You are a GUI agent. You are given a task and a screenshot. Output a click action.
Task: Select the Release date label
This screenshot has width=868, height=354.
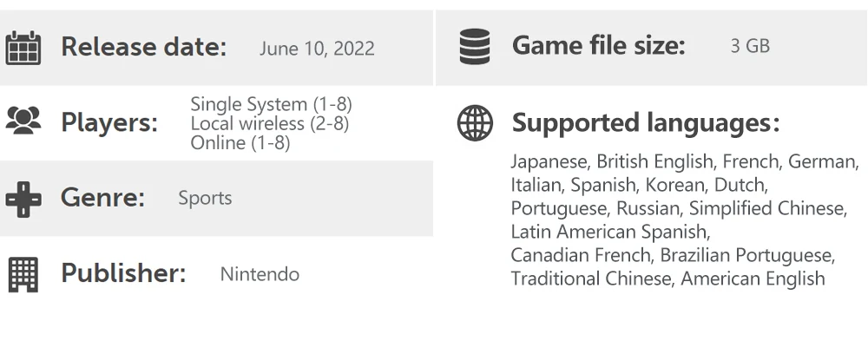(x=143, y=47)
